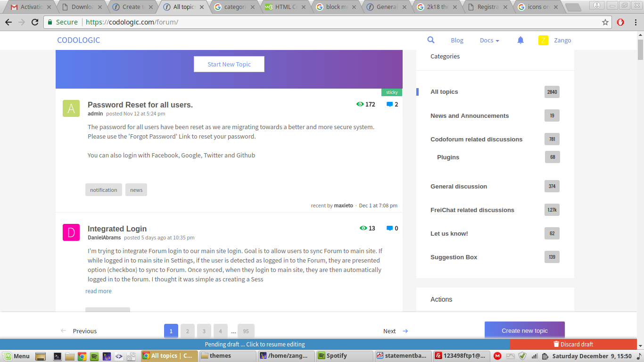Filter by the notification tag
The width and height of the screenshot is (644, 362).
tap(104, 190)
